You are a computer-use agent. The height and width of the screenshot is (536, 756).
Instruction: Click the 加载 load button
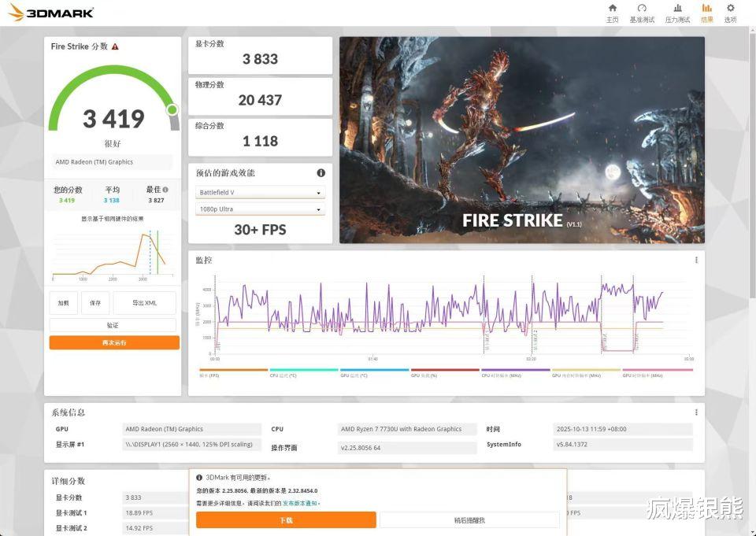[x=63, y=303]
